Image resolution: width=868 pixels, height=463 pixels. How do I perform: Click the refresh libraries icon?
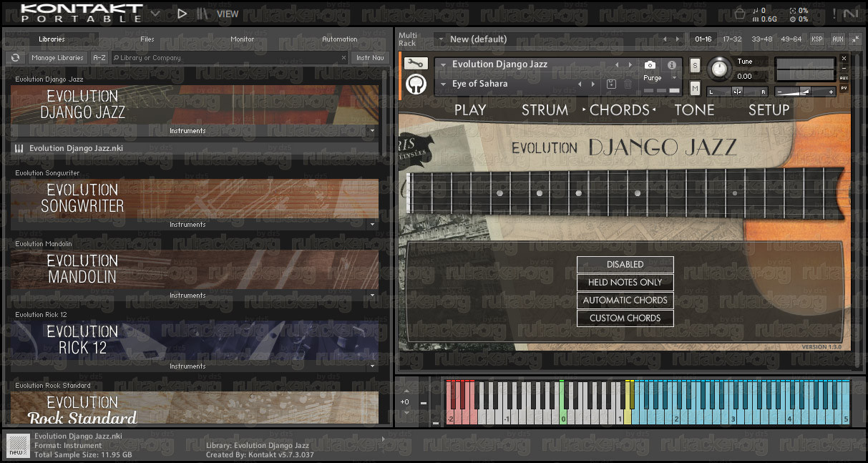click(x=15, y=58)
